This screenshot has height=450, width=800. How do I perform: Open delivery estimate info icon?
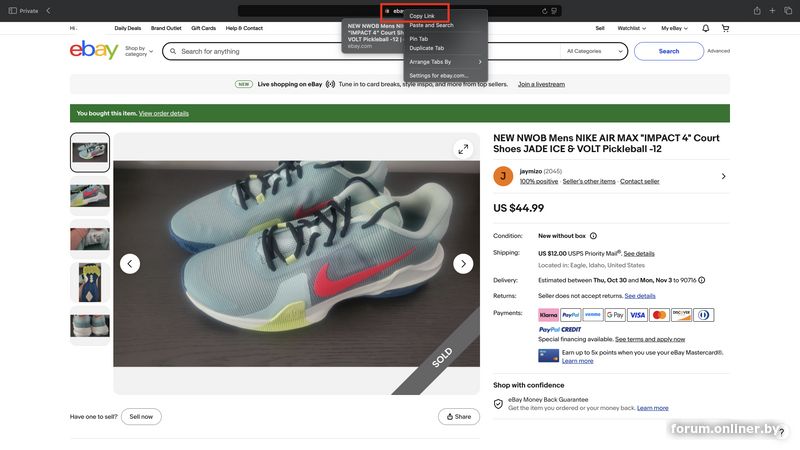(702, 280)
